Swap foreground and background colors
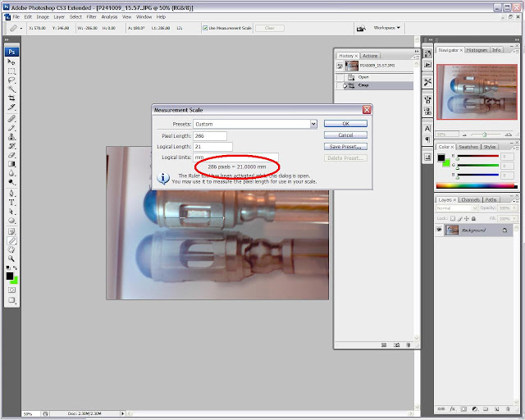 point(15,268)
